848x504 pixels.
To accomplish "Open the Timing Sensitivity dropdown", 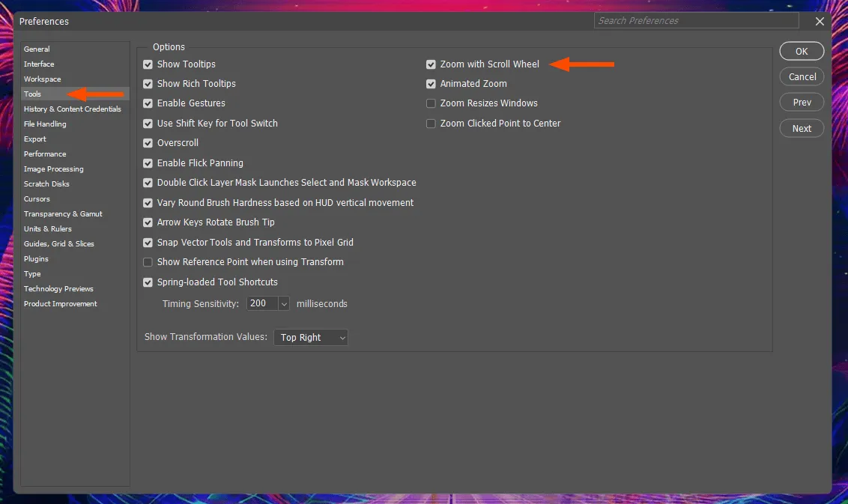I will (x=284, y=304).
